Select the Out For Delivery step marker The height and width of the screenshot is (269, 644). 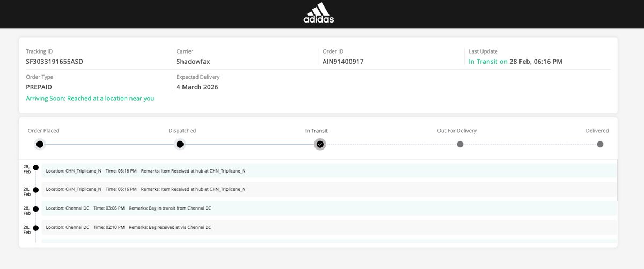tap(460, 144)
